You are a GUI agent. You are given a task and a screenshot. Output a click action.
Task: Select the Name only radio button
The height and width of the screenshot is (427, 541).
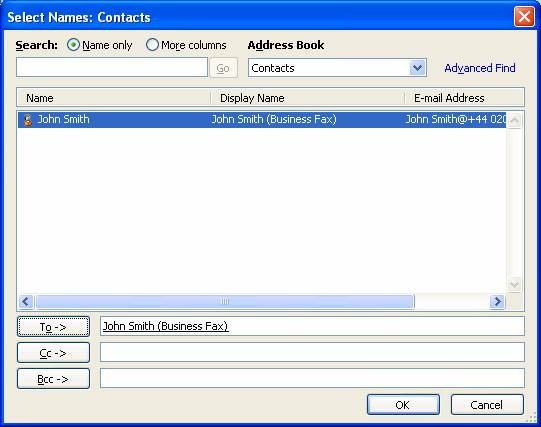click(73, 45)
